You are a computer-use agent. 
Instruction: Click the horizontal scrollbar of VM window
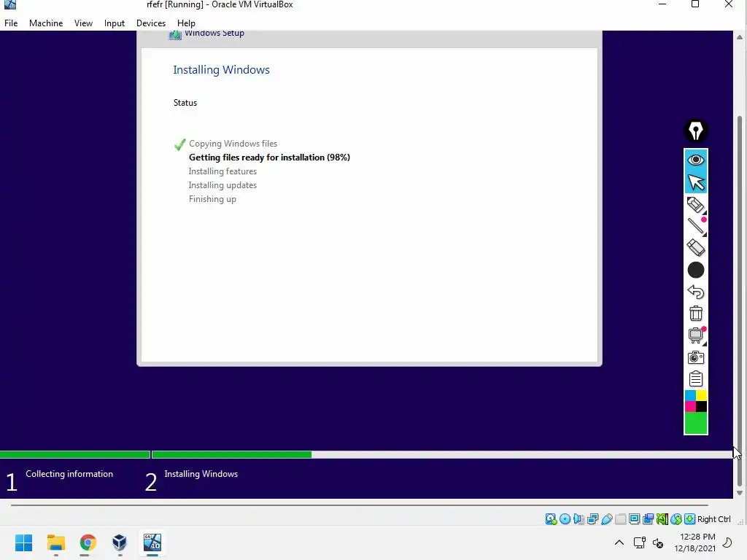[359, 505]
